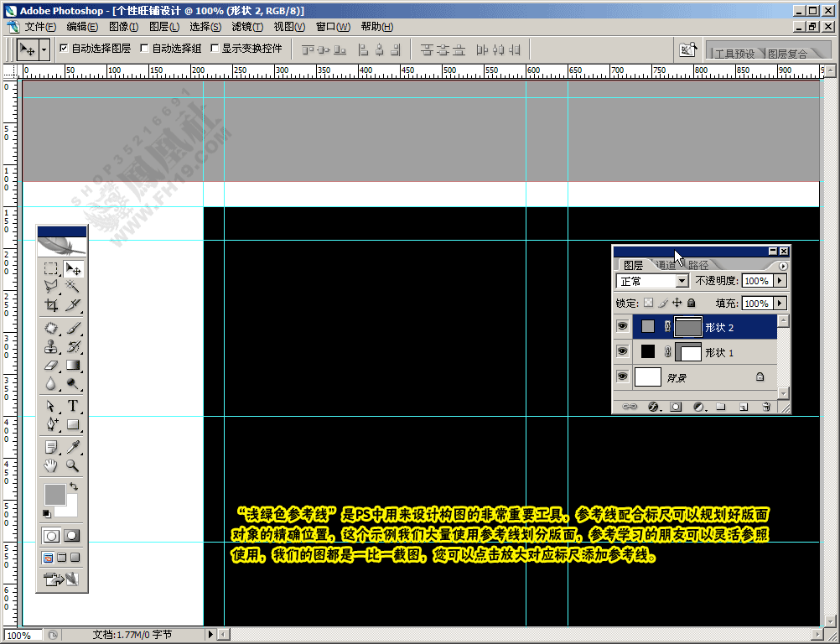840x644 pixels.
Task: Select the Polygonal Lasso tool
Action: click(51, 287)
